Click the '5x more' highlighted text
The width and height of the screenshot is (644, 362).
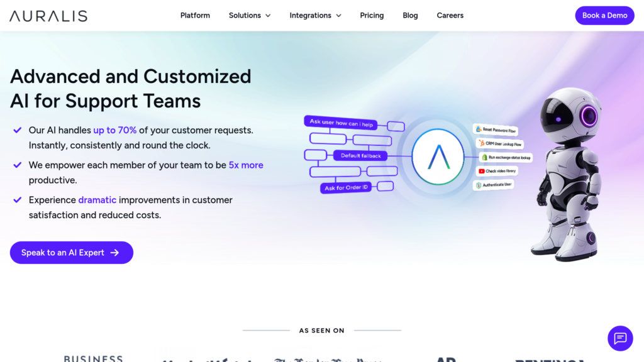pyautogui.click(x=246, y=165)
